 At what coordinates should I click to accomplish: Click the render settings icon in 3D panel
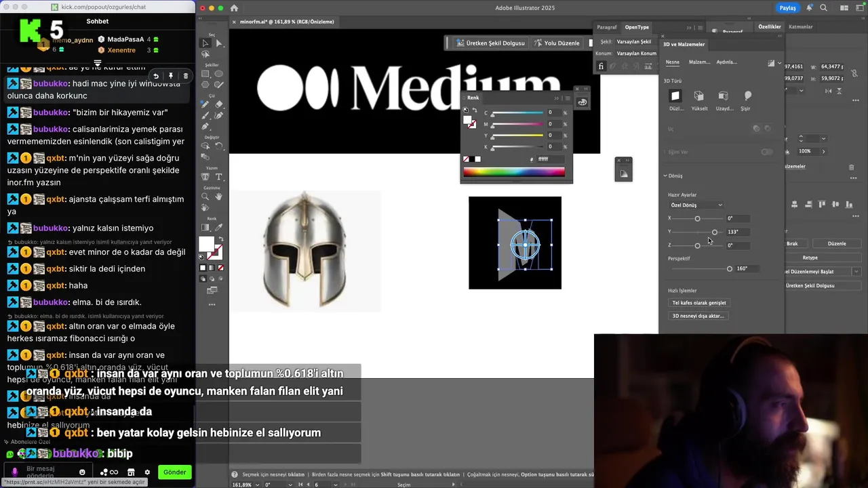coord(771,63)
